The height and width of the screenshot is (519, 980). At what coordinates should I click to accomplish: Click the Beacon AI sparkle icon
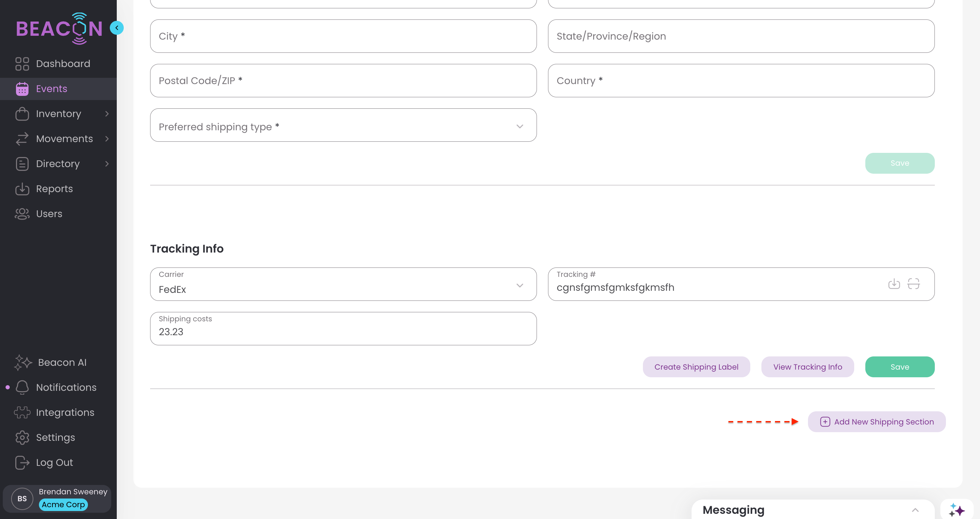[x=23, y=362]
